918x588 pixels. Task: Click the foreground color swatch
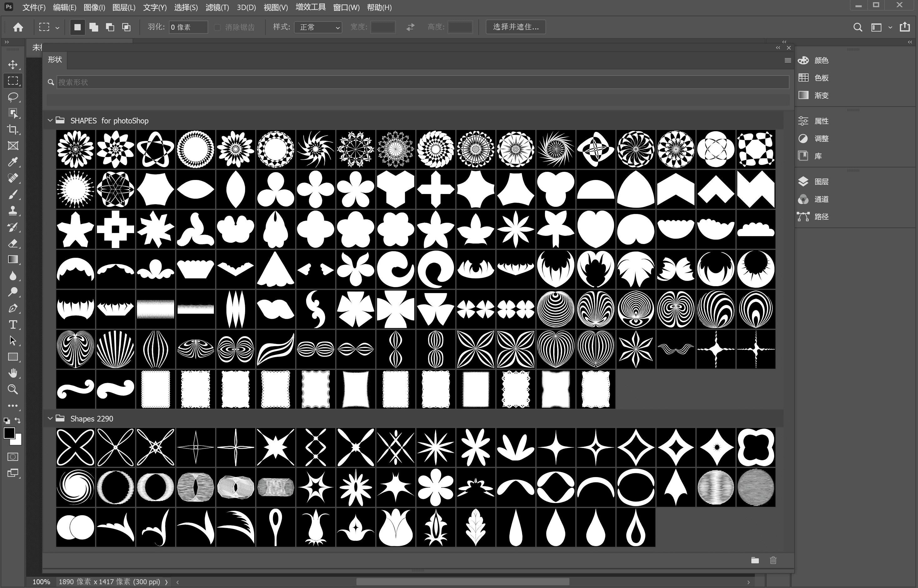[x=9, y=433]
